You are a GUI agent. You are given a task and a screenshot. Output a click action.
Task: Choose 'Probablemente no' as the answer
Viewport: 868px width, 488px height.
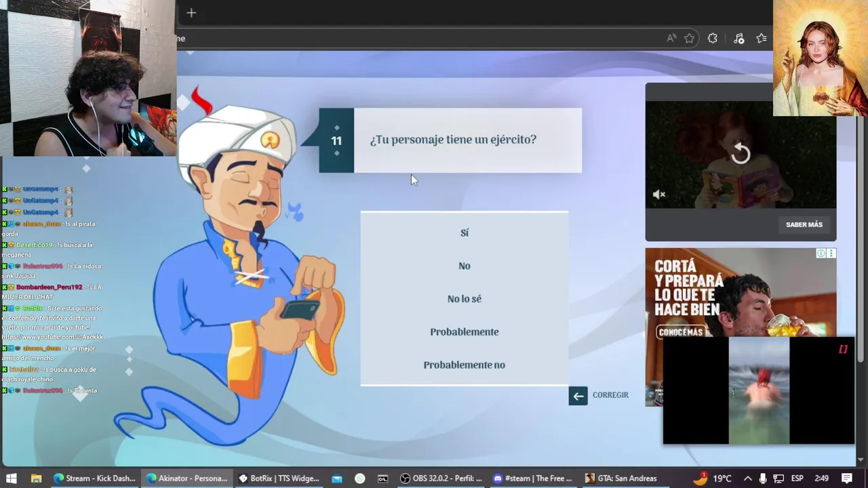[465, 365]
